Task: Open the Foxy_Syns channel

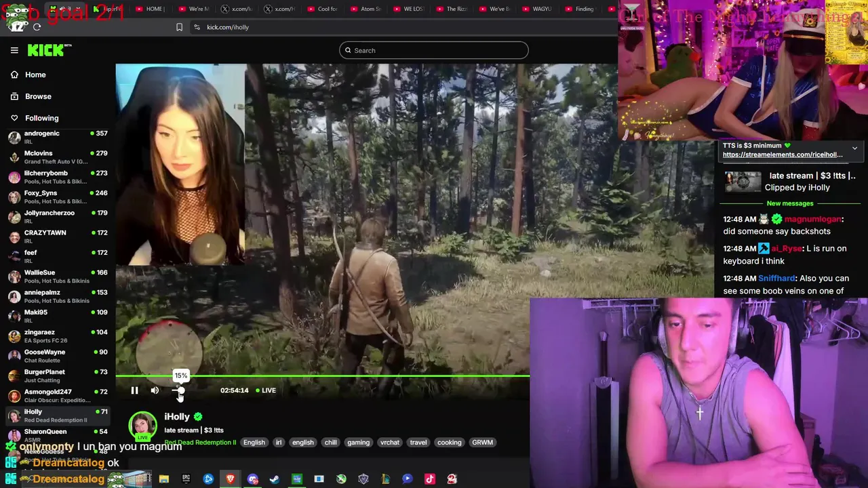Action: pos(58,197)
